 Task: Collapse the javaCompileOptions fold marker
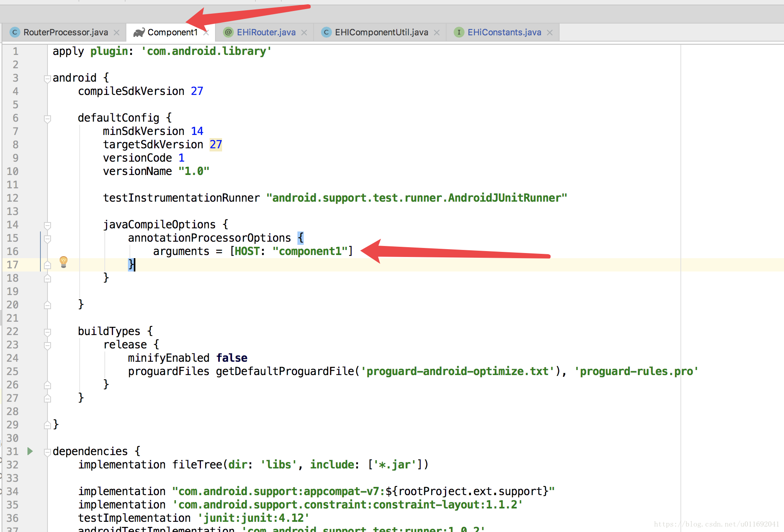[x=47, y=225]
